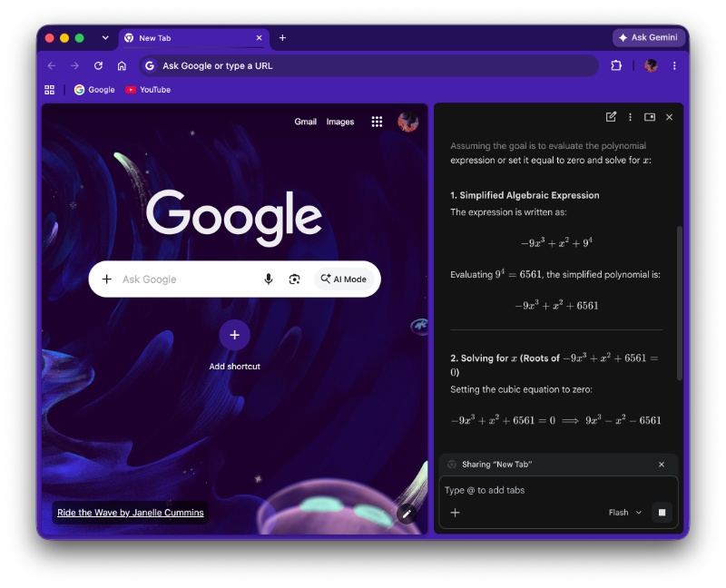Open the Google apps launcher grid
The image size is (726, 588).
[x=377, y=122]
